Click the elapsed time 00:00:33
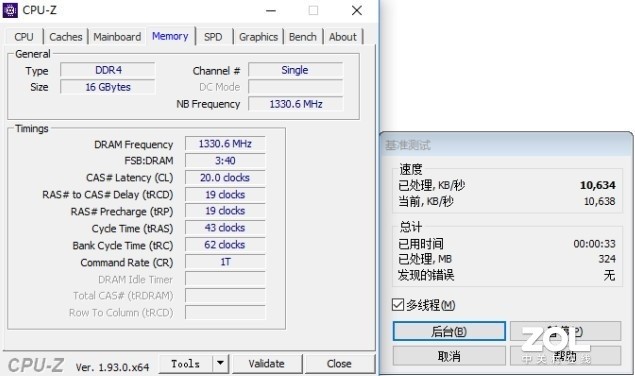The height and width of the screenshot is (376, 635). tap(594, 244)
